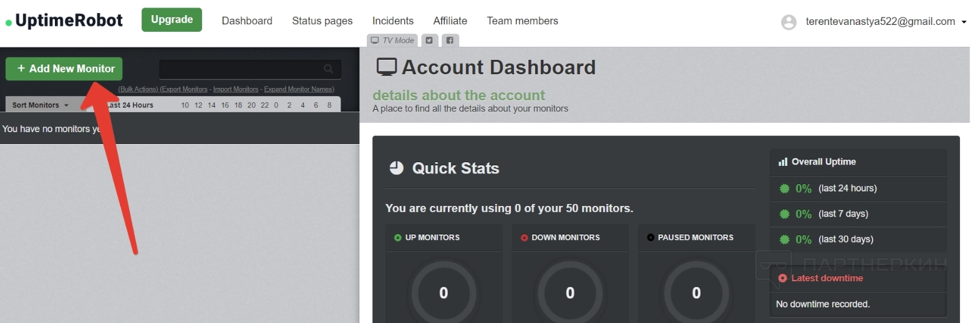Click Expand Monitor Names link
Screen dimensions: 980x323
299,89
